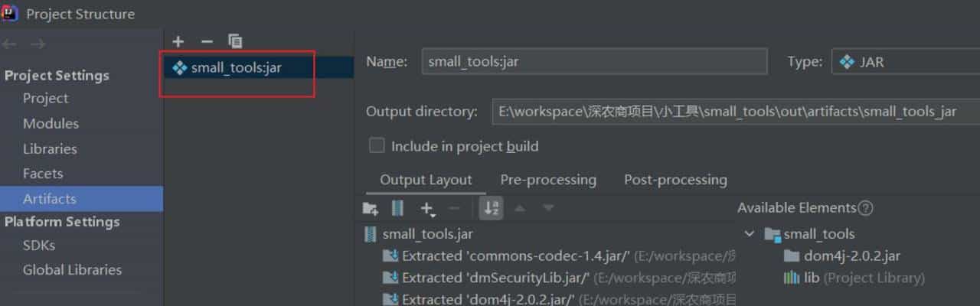Click the create archive icon in layout toolbar
Screen dimensions: 980x306
(397, 208)
